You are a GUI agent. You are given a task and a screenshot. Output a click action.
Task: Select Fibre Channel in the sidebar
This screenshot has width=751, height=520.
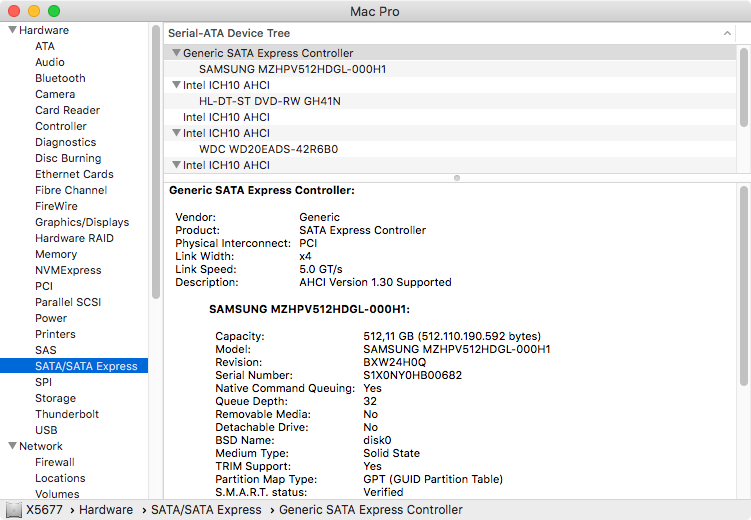[x=71, y=190]
